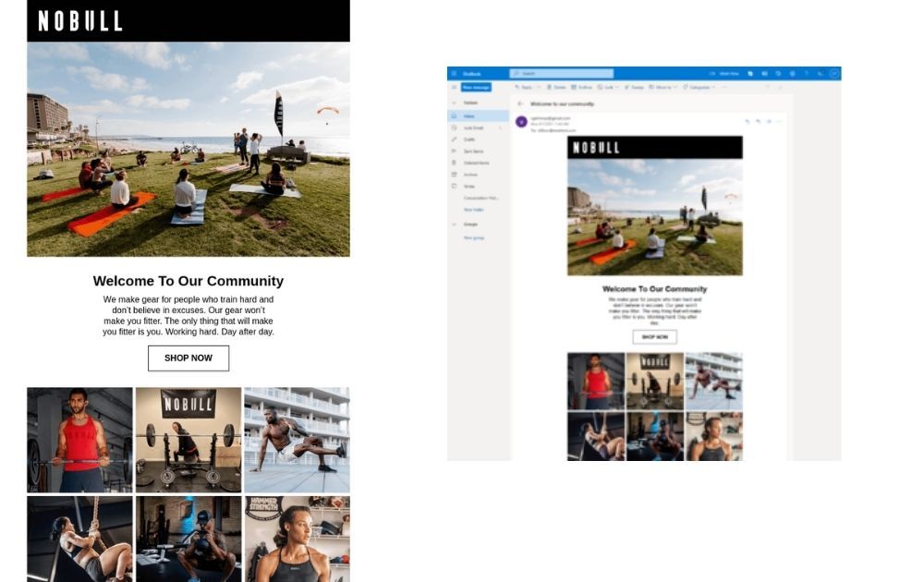Screen dimensions: 924x582
Task: Click the forward arrow icon in message header
Action: [x=769, y=121]
